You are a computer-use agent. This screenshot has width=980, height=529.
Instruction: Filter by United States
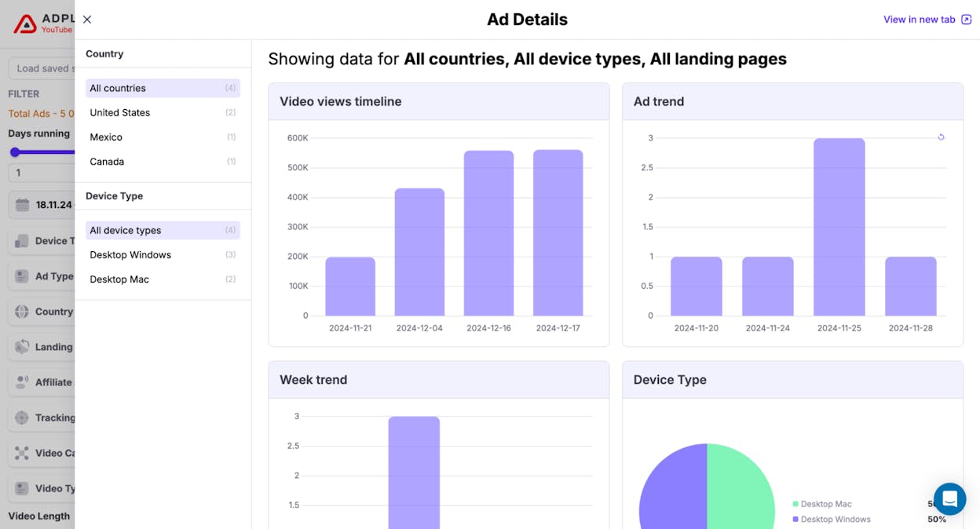pyautogui.click(x=163, y=112)
